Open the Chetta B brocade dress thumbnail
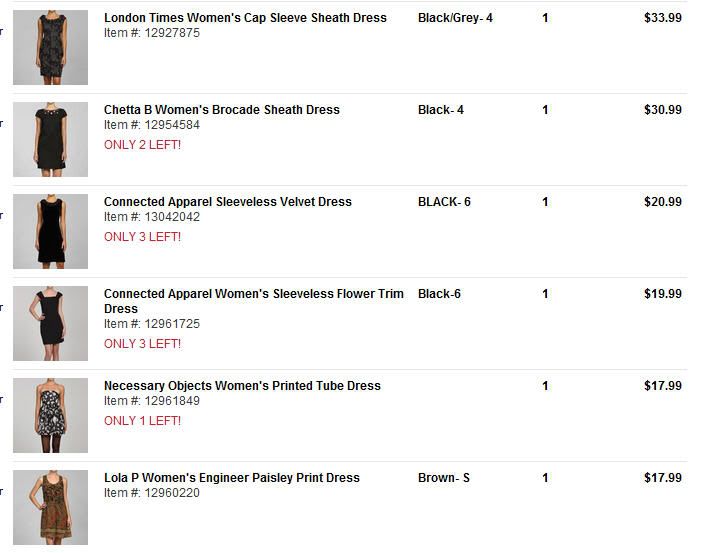The image size is (704, 553). click(x=50, y=140)
